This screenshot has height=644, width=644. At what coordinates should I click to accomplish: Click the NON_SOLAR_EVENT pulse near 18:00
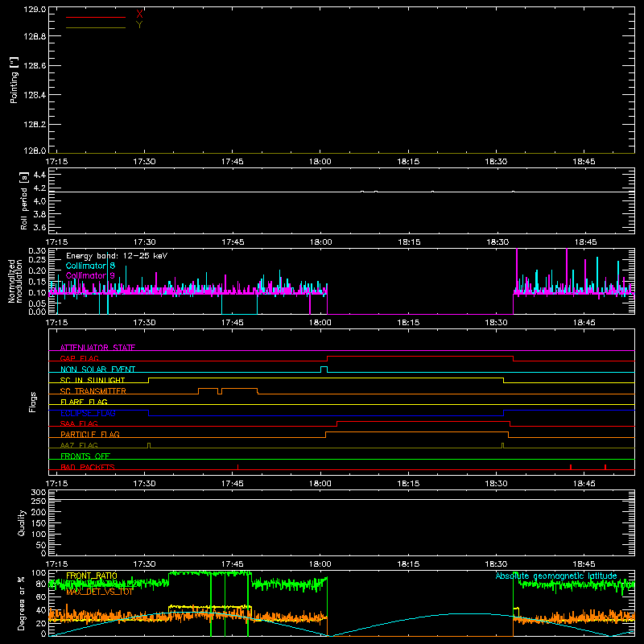tap(324, 369)
